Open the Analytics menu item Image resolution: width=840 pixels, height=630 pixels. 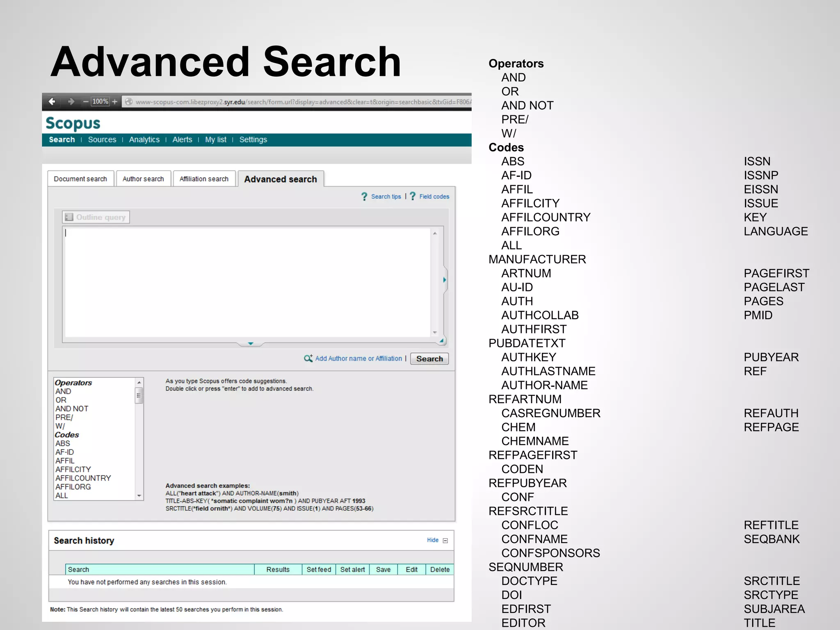click(x=144, y=139)
